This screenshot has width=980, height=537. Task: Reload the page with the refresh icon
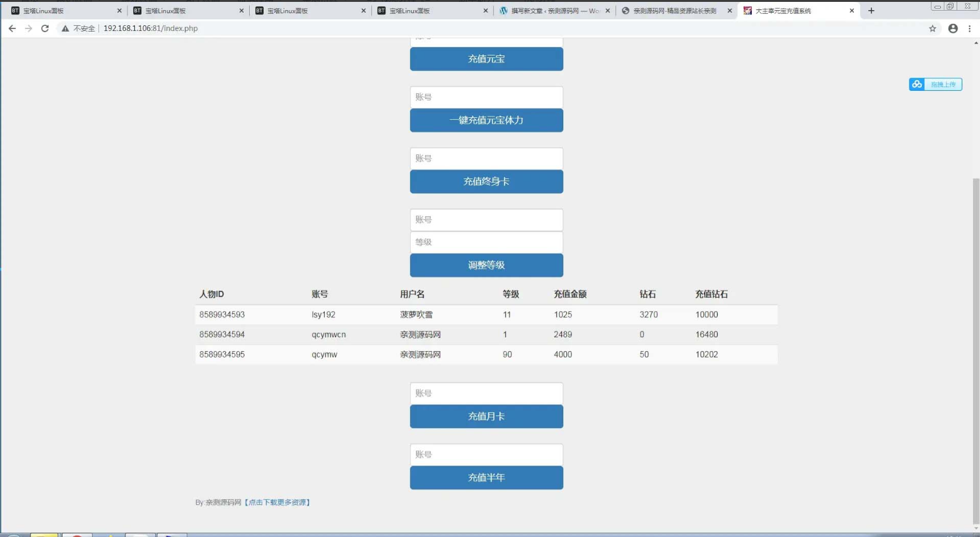(45, 28)
